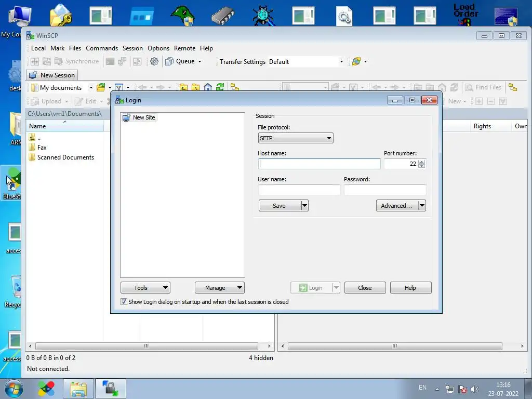Click the green refresh arrows icon
Image resolution: width=532 pixels, height=399 pixels.
coord(220,87)
